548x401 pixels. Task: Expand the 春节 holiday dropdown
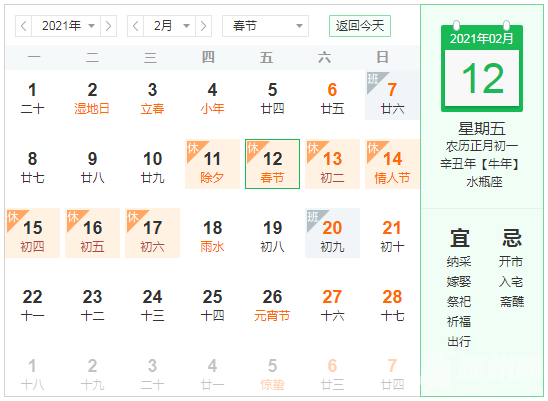coord(265,26)
